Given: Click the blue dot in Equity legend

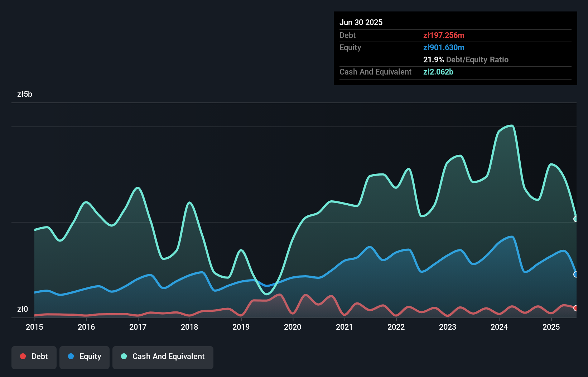Looking at the screenshot, I should 71,356.
